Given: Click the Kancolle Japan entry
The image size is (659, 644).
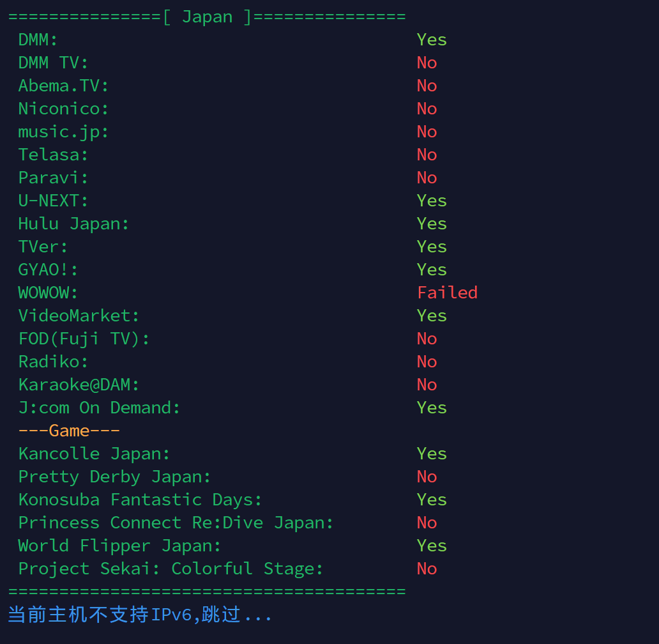Looking at the screenshot, I should tap(94, 454).
